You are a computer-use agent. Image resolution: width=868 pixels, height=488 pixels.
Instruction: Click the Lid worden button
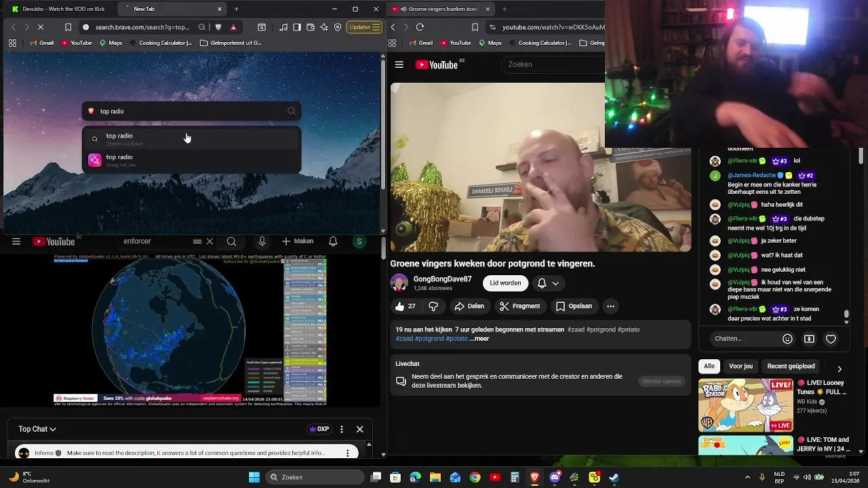[505, 283]
